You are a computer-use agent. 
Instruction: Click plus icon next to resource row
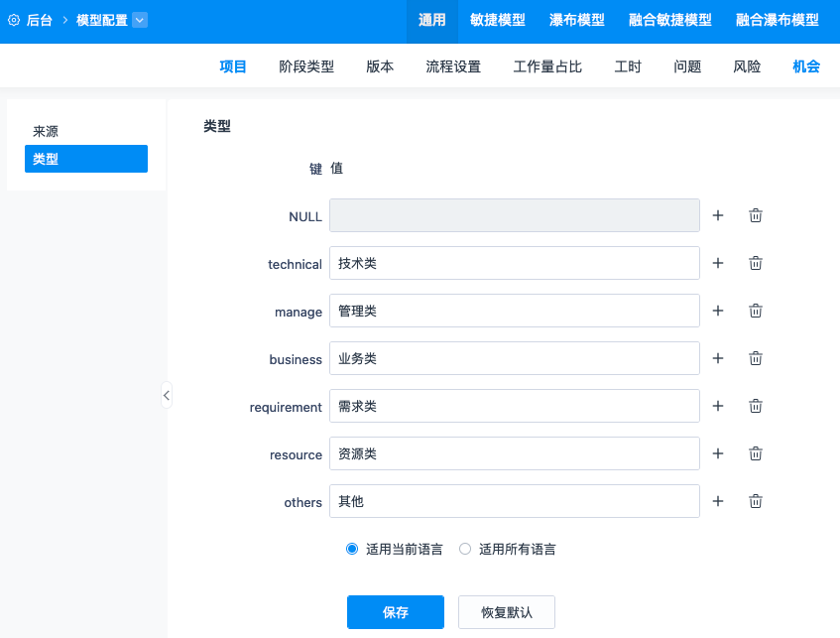(x=718, y=453)
